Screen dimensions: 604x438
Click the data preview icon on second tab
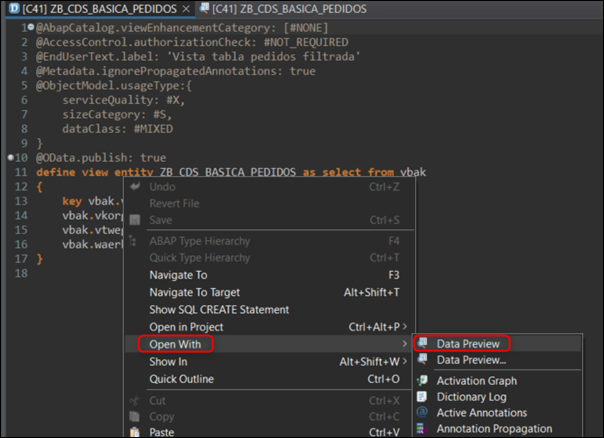click(x=204, y=7)
